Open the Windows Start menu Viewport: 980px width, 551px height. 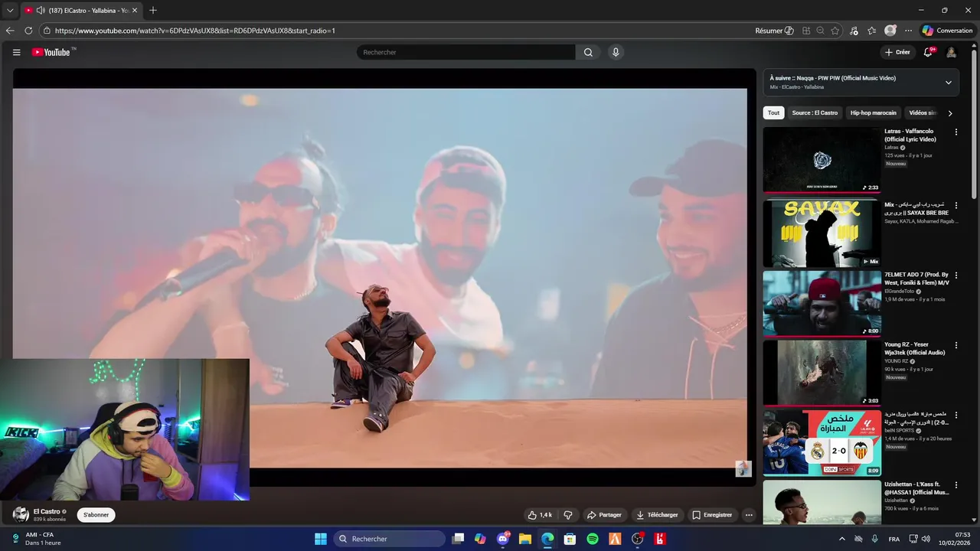pyautogui.click(x=321, y=539)
